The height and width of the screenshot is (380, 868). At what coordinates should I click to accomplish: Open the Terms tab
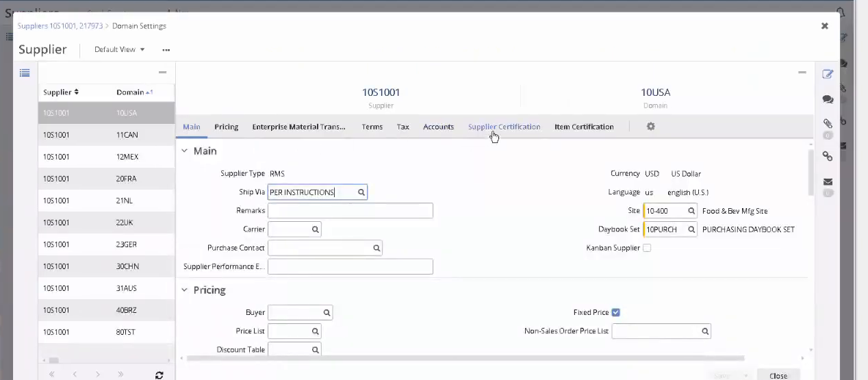(372, 127)
